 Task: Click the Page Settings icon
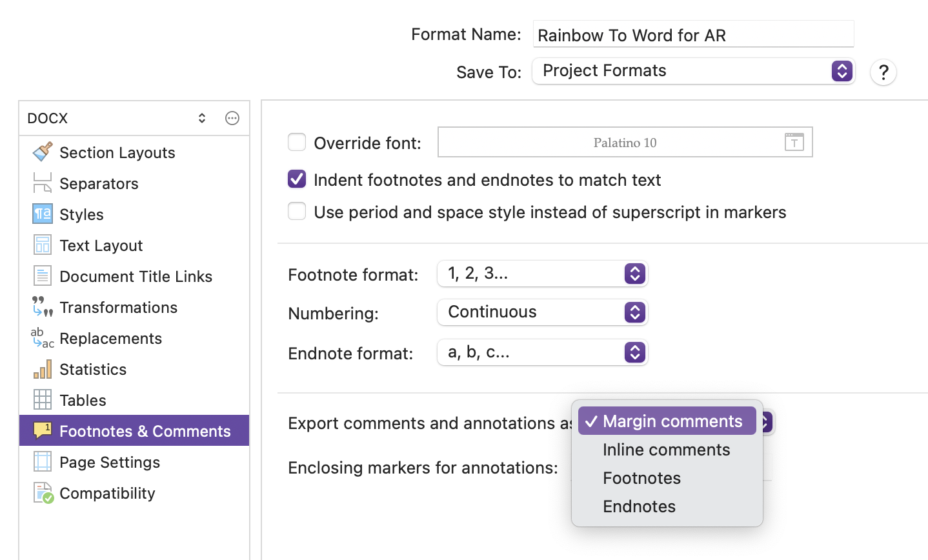click(43, 462)
